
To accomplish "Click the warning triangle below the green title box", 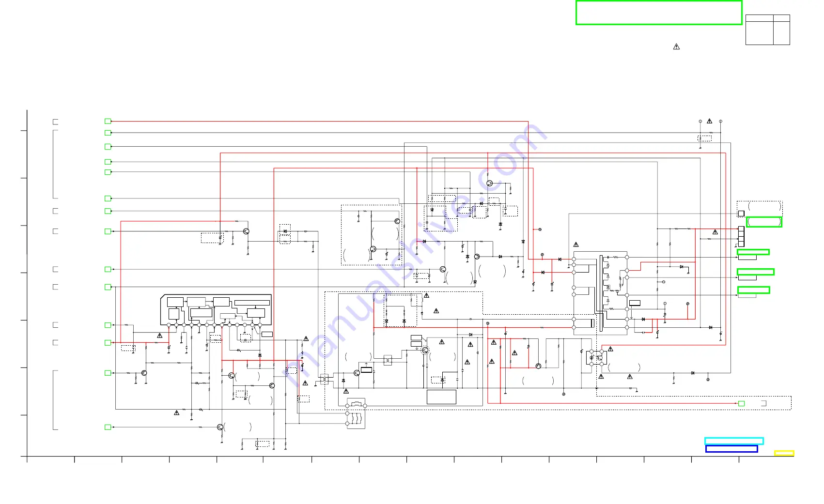I will coord(676,47).
